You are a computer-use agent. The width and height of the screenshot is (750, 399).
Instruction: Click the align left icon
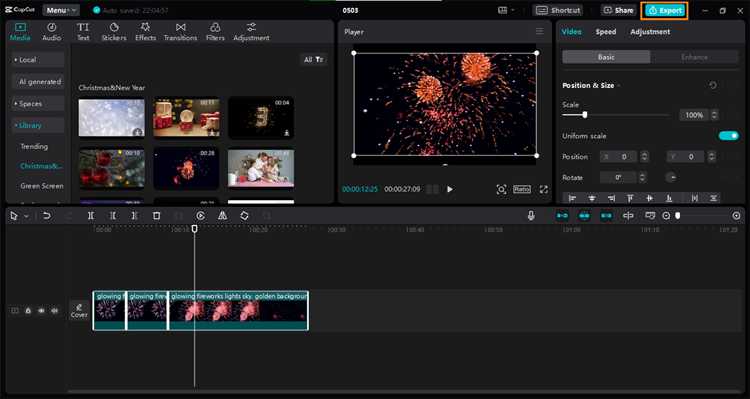pyautogui.click(x=572, y=198)
